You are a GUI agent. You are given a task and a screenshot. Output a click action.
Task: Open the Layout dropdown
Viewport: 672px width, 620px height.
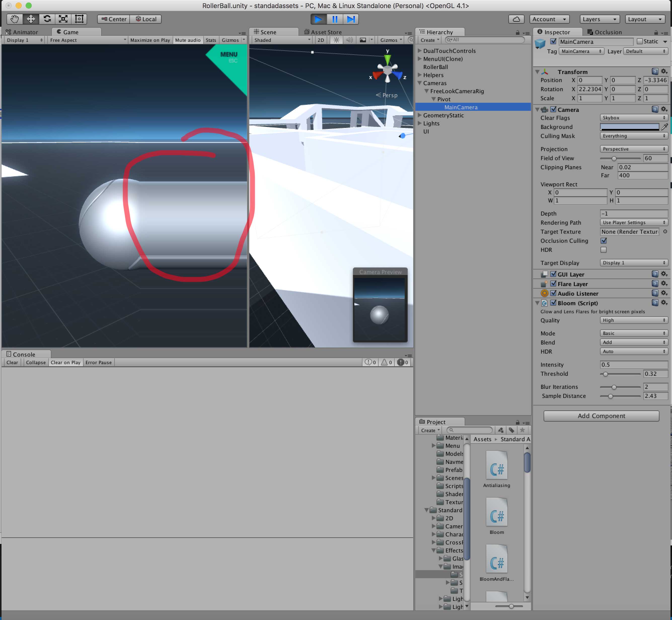[645, 19]
